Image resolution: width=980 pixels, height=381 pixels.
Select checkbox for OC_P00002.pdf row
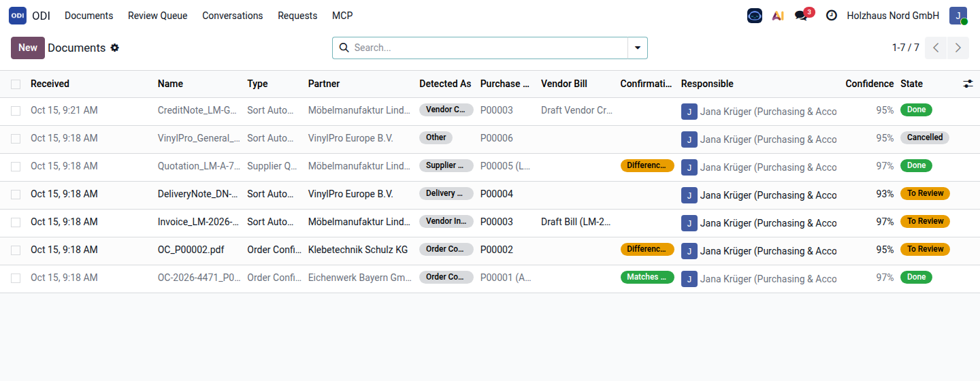pos(16,250)
